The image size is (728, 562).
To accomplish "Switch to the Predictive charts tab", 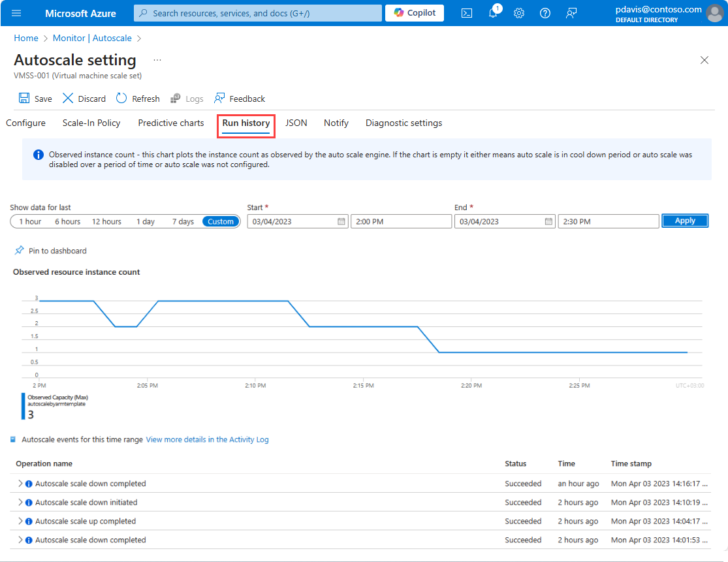I will click(171, 123).
